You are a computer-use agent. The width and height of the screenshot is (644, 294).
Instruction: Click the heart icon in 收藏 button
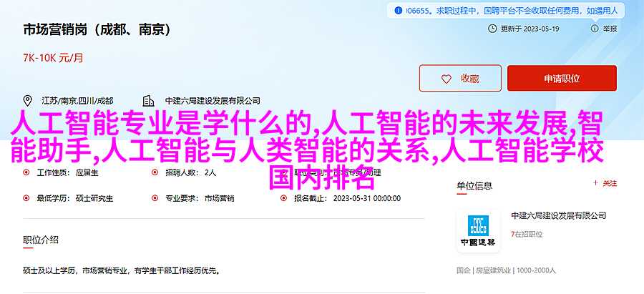(x=446, y=79)
